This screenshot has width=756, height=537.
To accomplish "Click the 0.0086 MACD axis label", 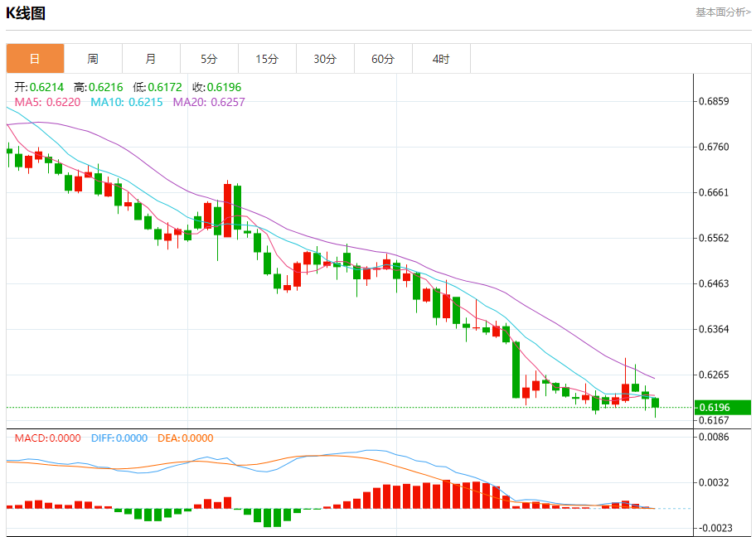I will point(714,438).
